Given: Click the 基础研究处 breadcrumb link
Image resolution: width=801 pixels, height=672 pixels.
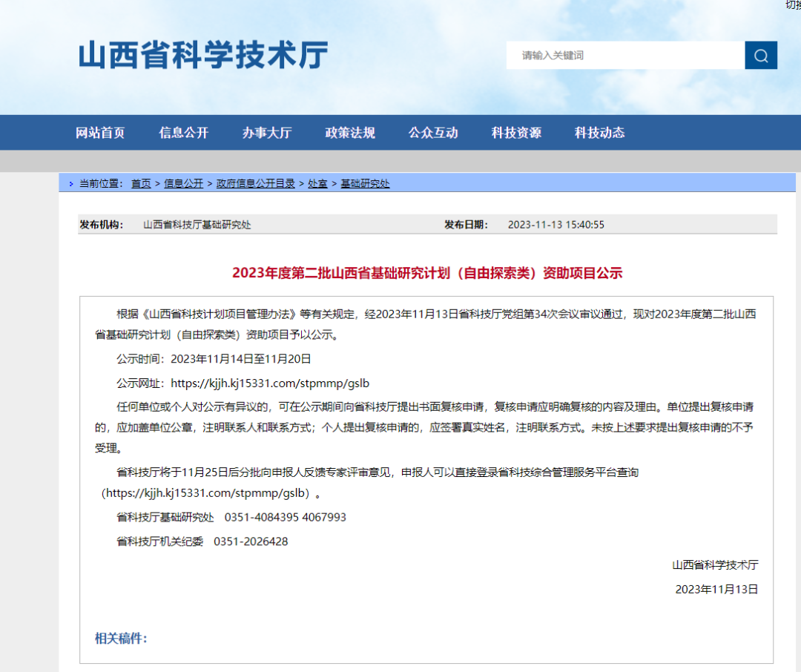Looking at the screenshot, I should coord(365,183).
